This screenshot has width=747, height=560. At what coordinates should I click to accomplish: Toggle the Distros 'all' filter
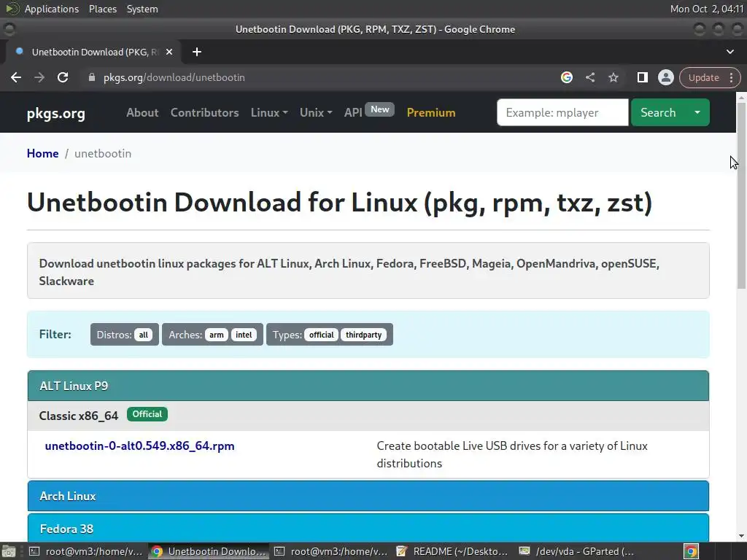coord(144,335)
